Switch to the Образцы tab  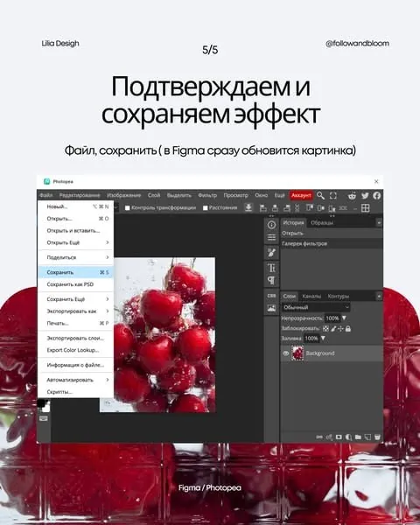point(321,222)
